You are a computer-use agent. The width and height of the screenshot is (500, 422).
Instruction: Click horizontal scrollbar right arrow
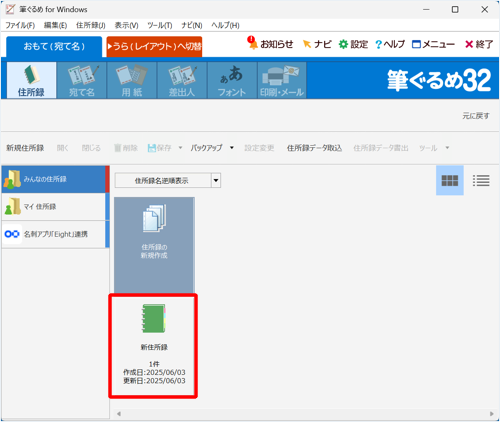[x=492, y=414]
